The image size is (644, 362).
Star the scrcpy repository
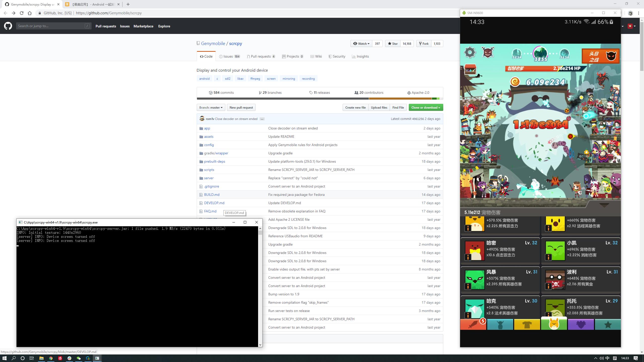coord(393,43)
